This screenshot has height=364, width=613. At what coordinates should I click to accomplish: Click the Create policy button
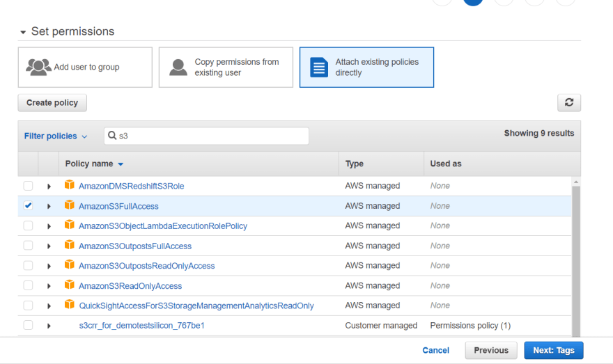click(x=52, y=103)
